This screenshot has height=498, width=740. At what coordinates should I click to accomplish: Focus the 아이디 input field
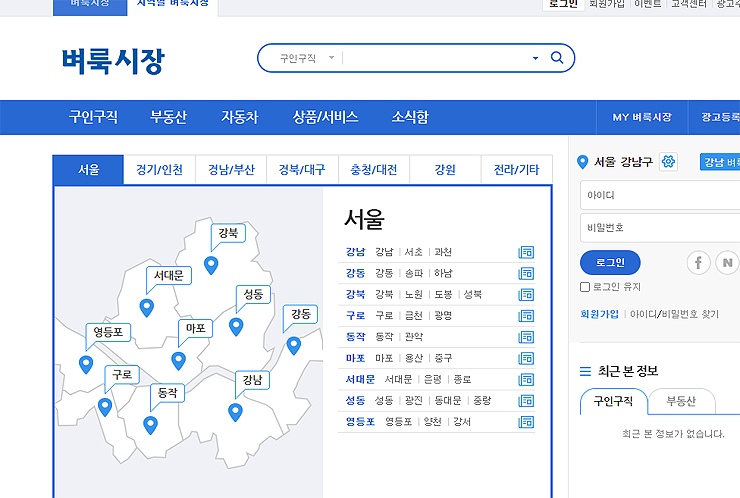(660, 195)
